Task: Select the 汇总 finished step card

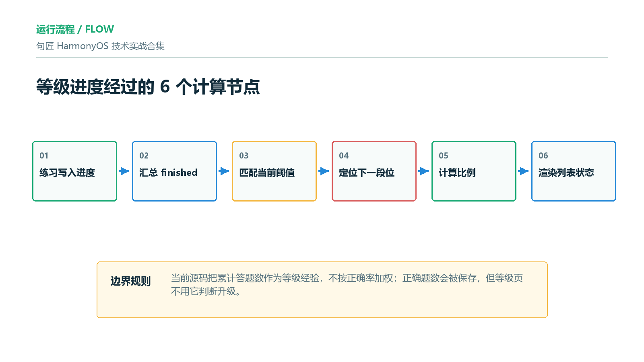Action: click(175, 171)
